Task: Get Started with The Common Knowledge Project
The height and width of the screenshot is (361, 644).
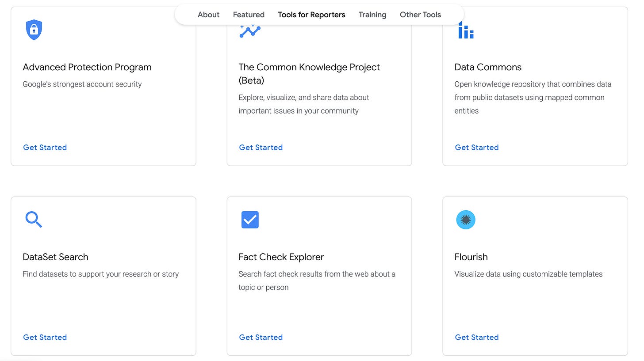Action: pyautogui.click(x=261, y=147)
